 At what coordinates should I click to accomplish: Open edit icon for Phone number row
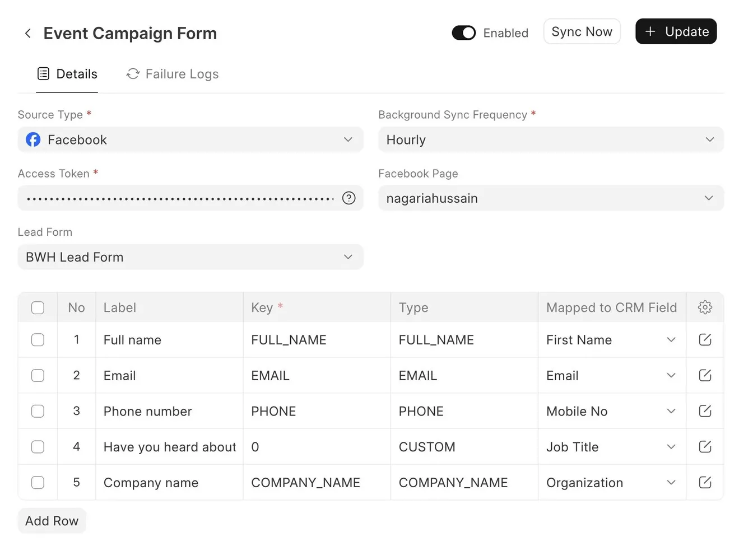(x=705, y=411)
